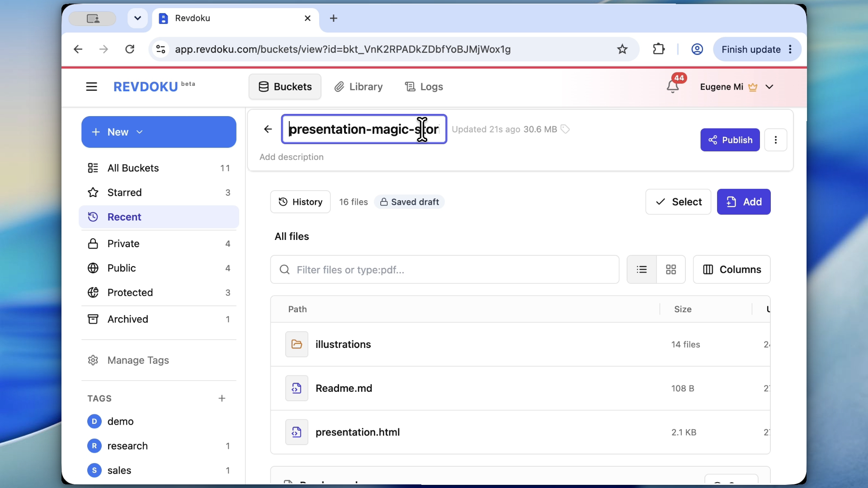Switch to the Library tab
This screenshot has height=488, width=868.
pos(359,86)
